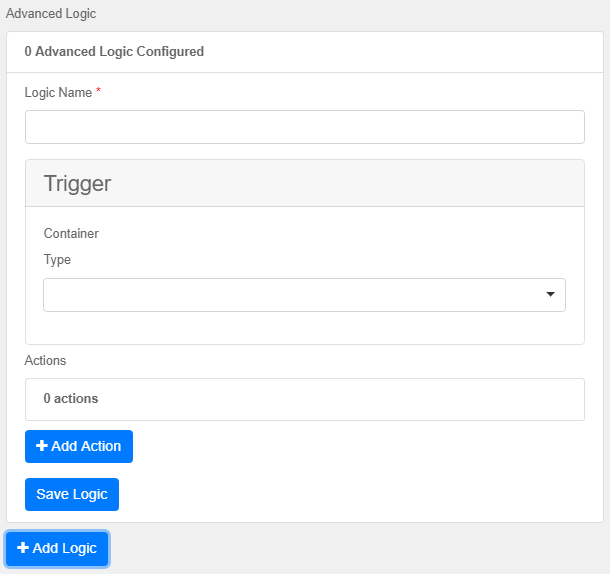The image size is (610, 574).
Task: Click the Trigger panel heading
Action: point(78,183)
